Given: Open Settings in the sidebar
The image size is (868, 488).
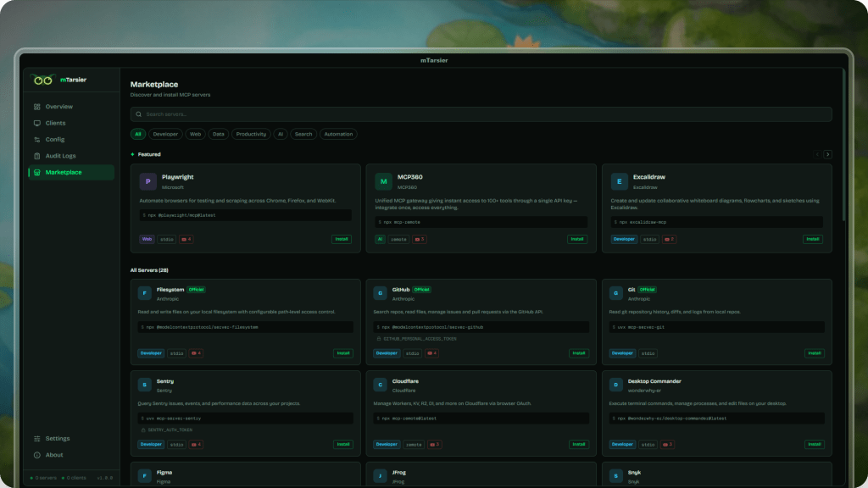Looking at the screenshot, I should click(57, 439).
